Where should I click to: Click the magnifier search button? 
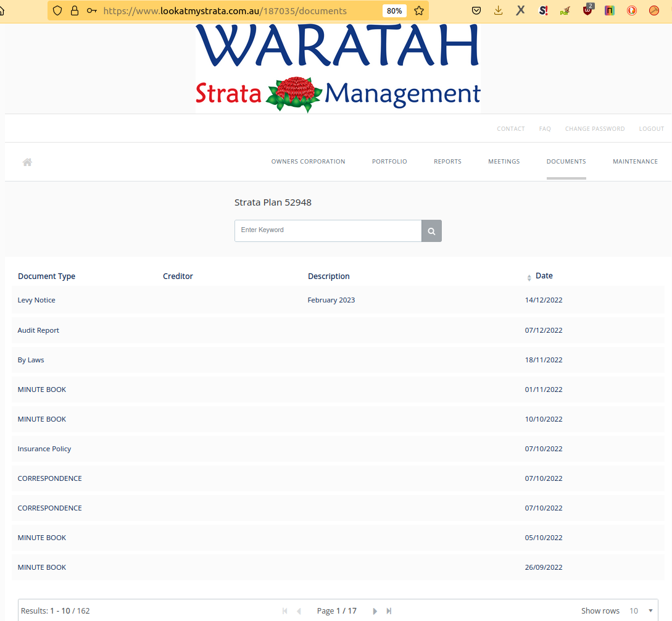(431, 231)
